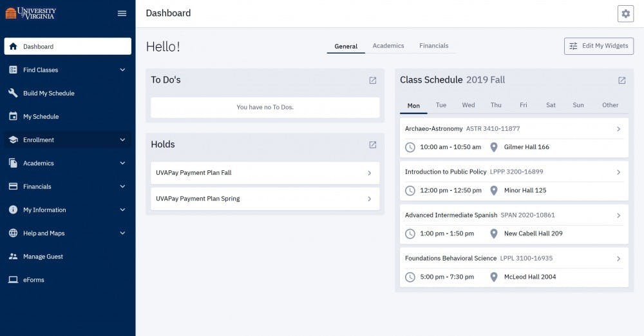Expand the Find Classes menu chevron

[x=122, y=70]
